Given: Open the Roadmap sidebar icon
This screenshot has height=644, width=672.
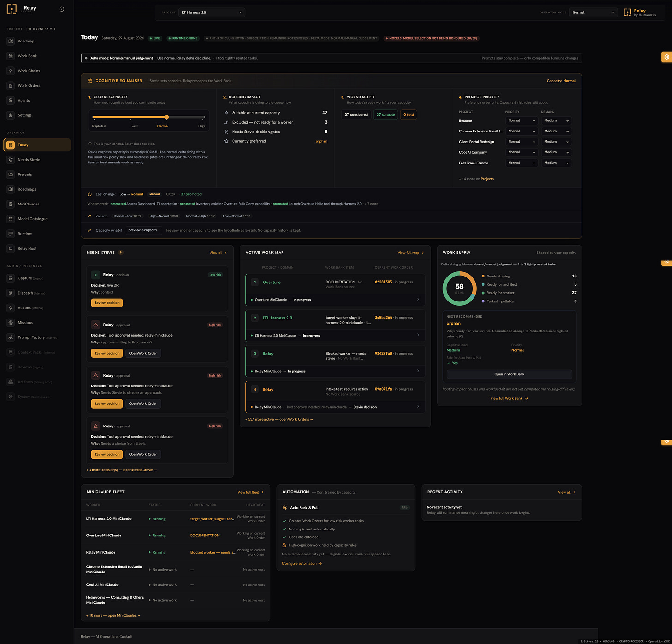Looking at the screenshot, I should 11,41.
